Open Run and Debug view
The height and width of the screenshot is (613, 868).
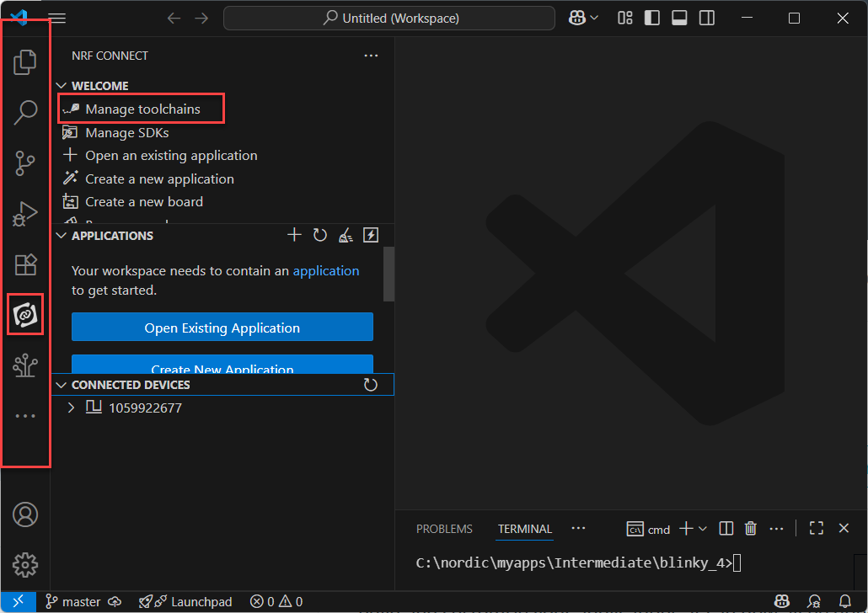(25, 214)
